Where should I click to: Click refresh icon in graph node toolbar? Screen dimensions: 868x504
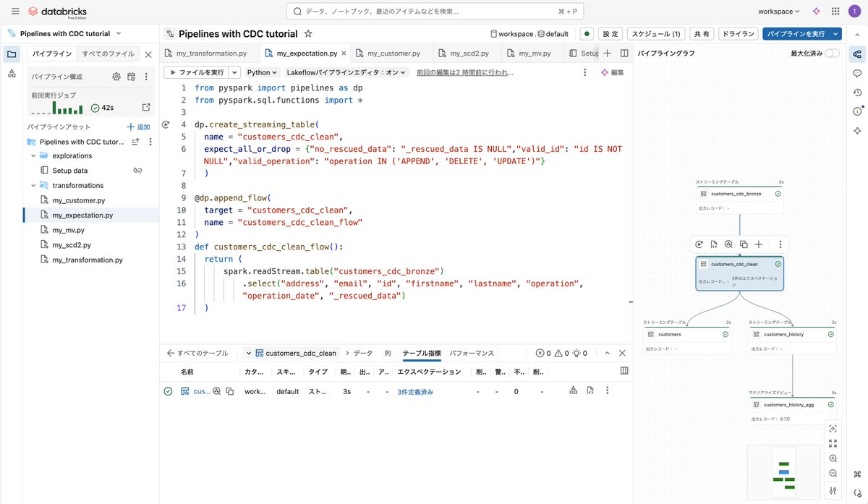coord(699,244)
